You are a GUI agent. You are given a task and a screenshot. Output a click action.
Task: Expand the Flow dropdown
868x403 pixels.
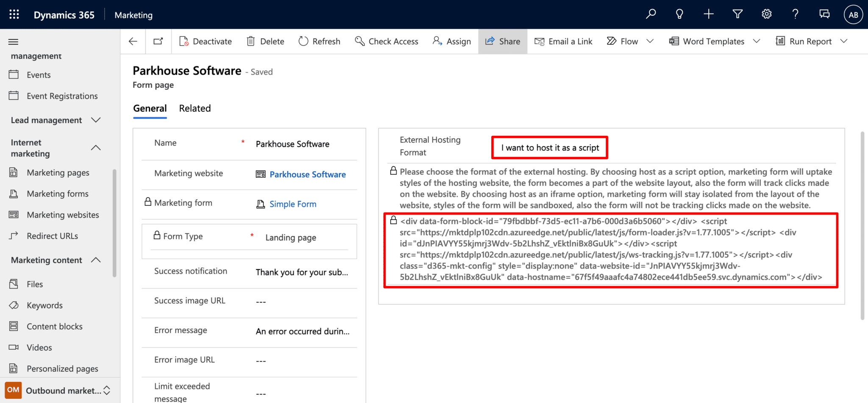tap(650, 41)
